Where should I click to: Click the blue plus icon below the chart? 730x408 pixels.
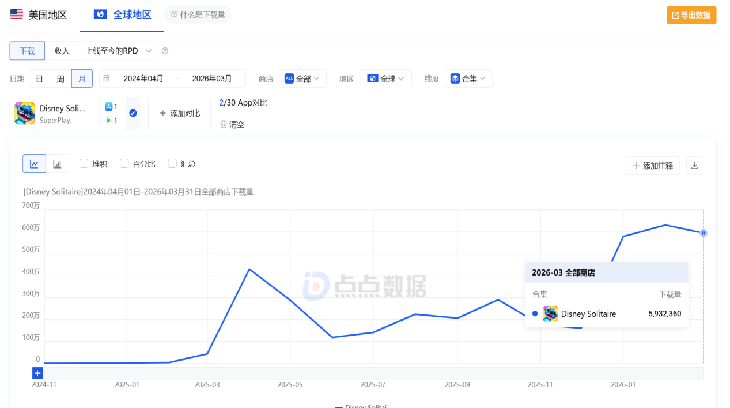coord(37,373)
